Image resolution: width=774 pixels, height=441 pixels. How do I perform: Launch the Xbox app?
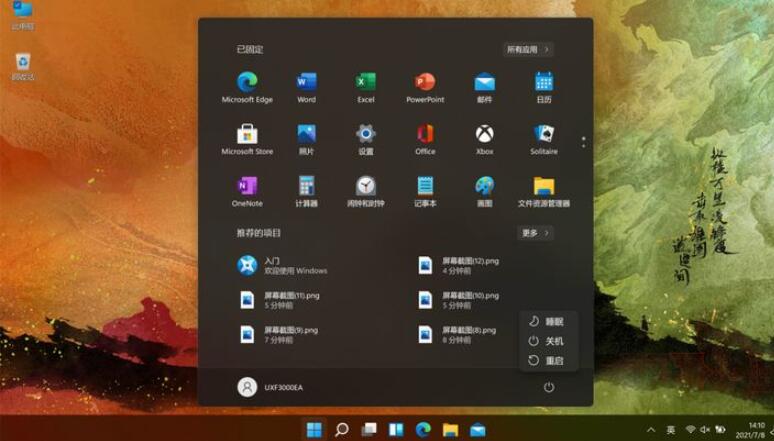click(484, 139)
